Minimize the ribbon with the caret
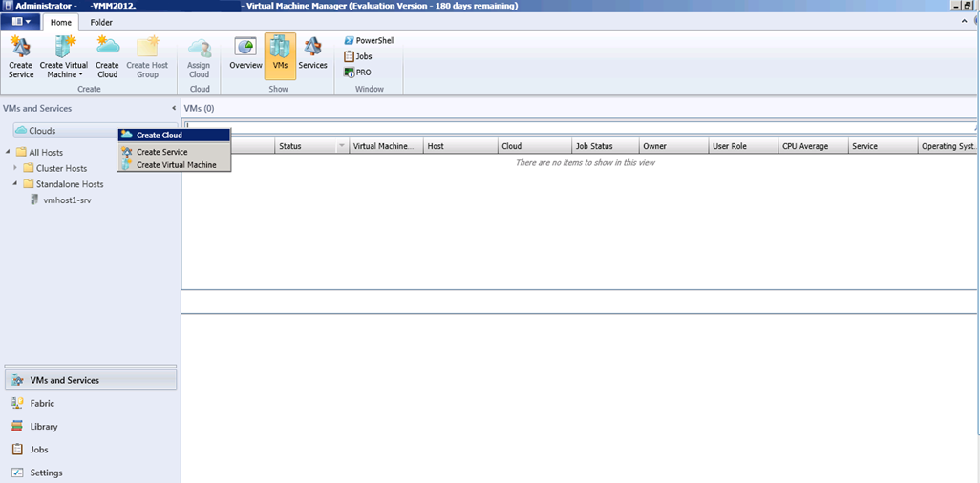Image resolution: width=980 pixels, height=483 pixels. click(963, 21)
